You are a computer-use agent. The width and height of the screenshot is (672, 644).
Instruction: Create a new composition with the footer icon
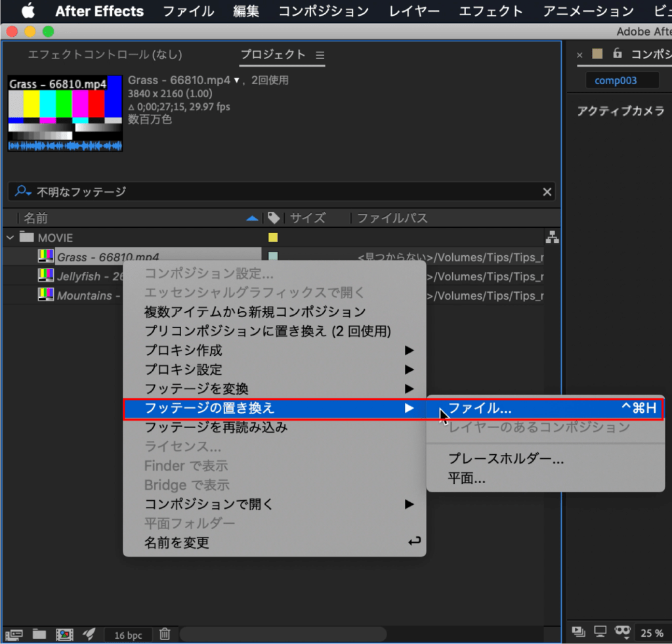tap(64, 634)
